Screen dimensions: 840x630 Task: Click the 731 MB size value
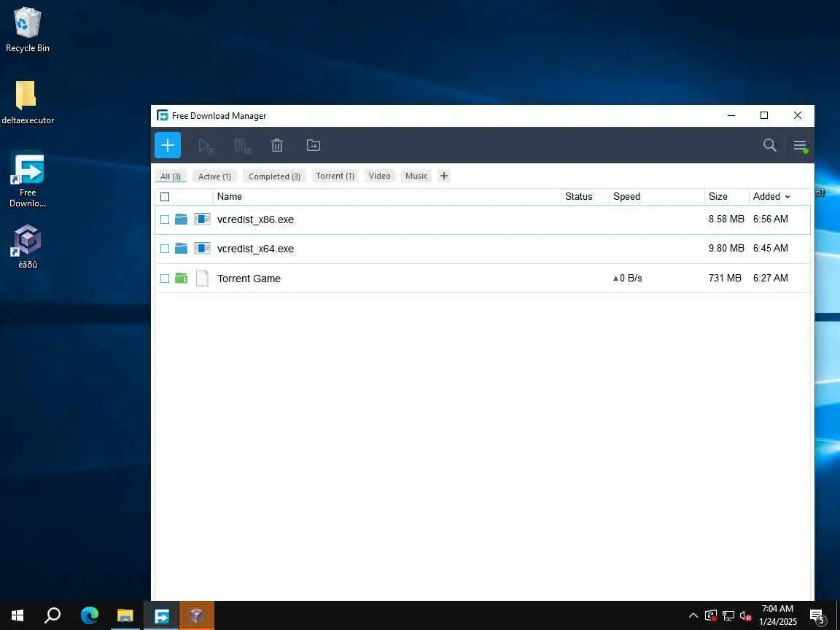(x=725, y=278)
